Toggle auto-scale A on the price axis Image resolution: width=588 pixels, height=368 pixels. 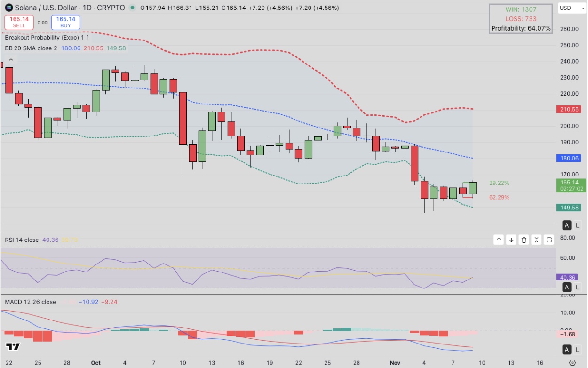point(567,225)
